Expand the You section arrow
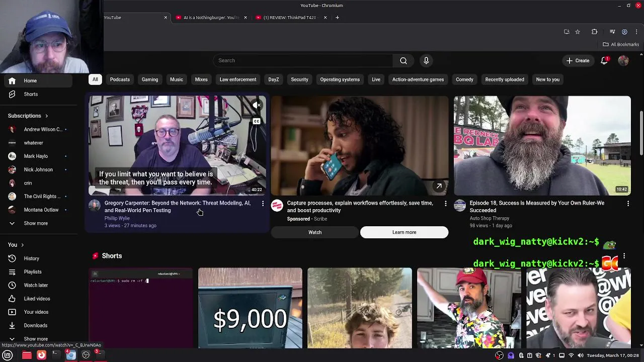This screenshot has height=362, width=644. (x=22, y=245)
